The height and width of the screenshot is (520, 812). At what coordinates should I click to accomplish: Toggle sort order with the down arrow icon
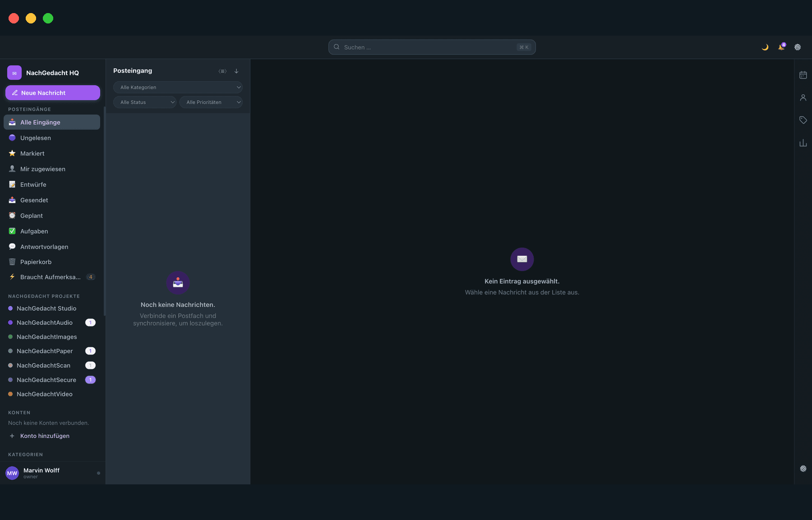tap(236, 71)
